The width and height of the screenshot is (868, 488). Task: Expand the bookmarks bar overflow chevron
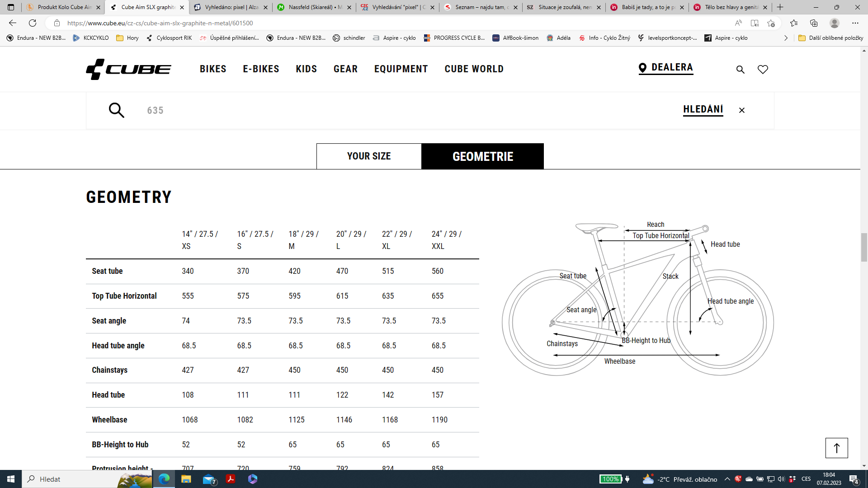point(786,38)
